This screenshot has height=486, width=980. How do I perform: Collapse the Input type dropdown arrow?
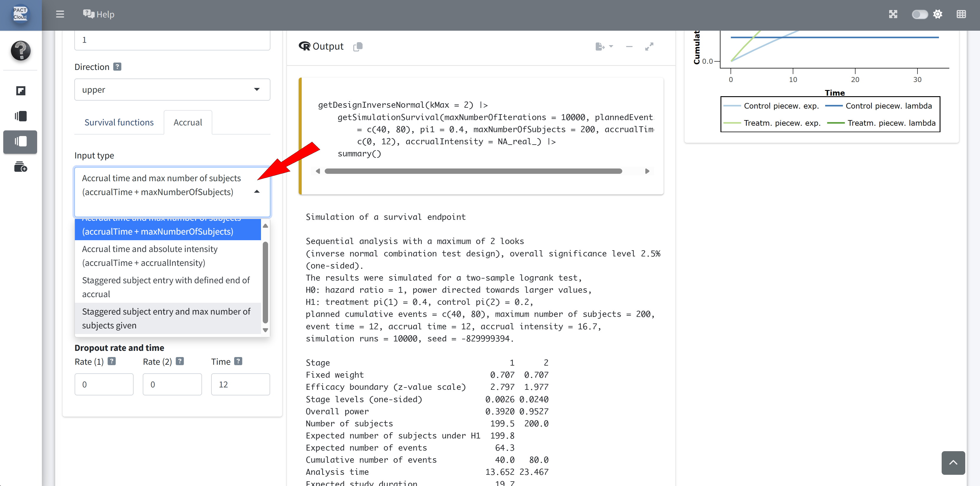[x=257, y=192]
